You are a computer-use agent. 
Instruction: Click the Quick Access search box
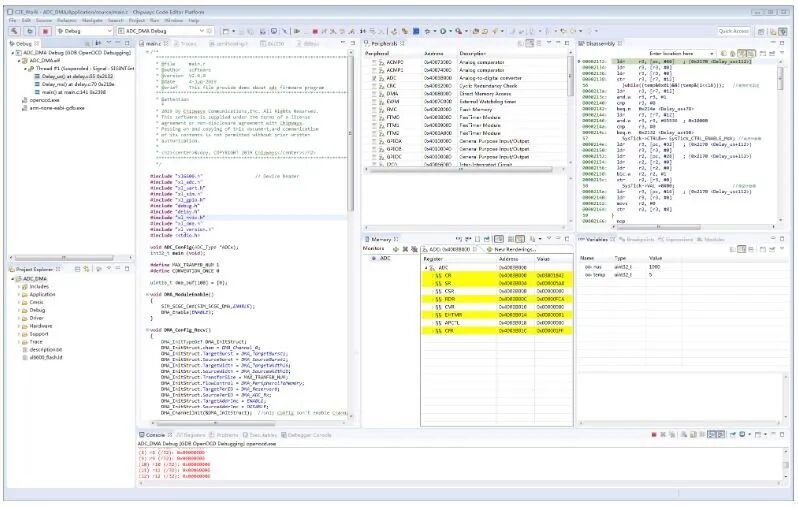[733, 31]
